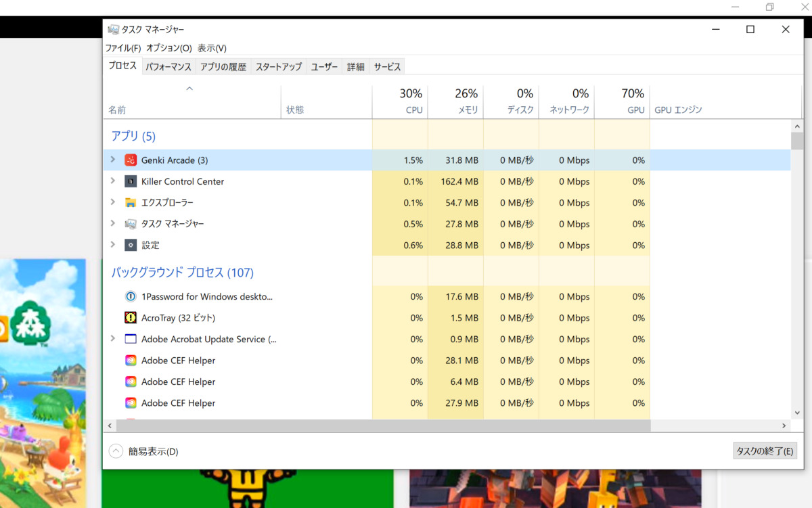Click the タスク マネージャー row icon

pos(131,224)
